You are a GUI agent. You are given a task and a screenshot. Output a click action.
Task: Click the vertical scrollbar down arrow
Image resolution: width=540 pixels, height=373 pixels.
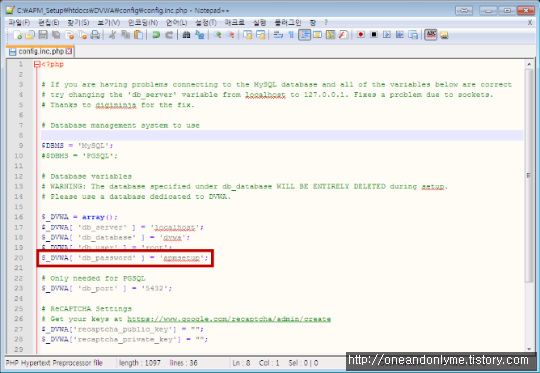click(529, 349)
